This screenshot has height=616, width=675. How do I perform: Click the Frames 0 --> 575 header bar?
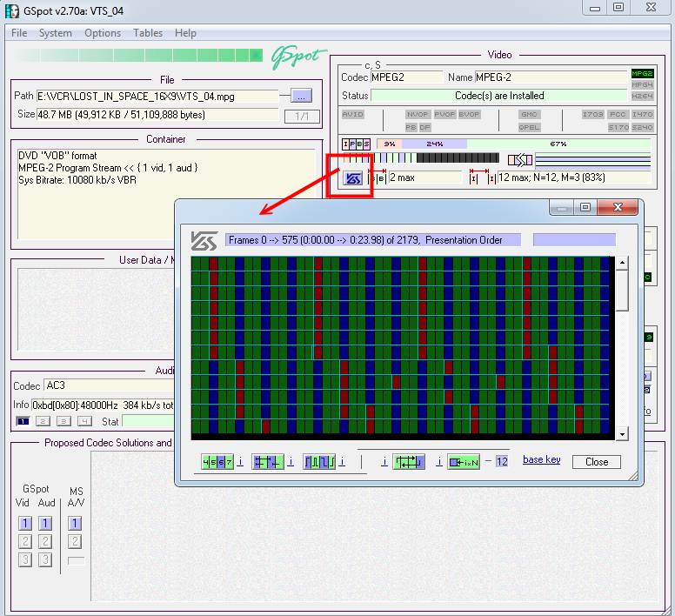[x=373, y=240]
